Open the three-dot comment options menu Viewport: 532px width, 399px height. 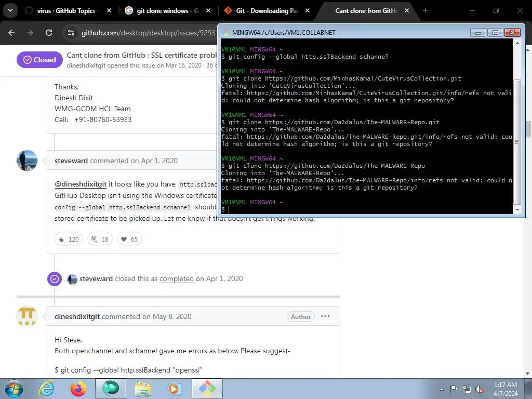tap(325, 316)
